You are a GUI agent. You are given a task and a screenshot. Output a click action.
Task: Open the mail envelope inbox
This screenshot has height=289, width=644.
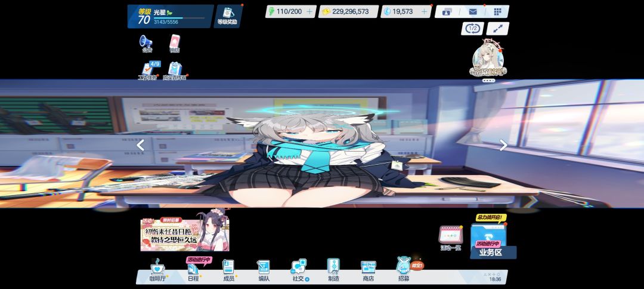473,11
